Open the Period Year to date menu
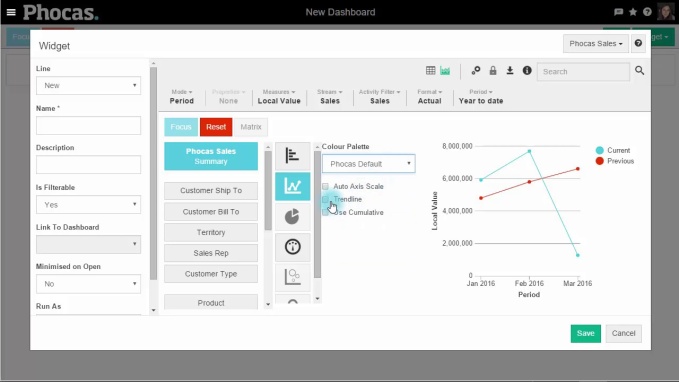The image size is (679, 382). (481, 97)
